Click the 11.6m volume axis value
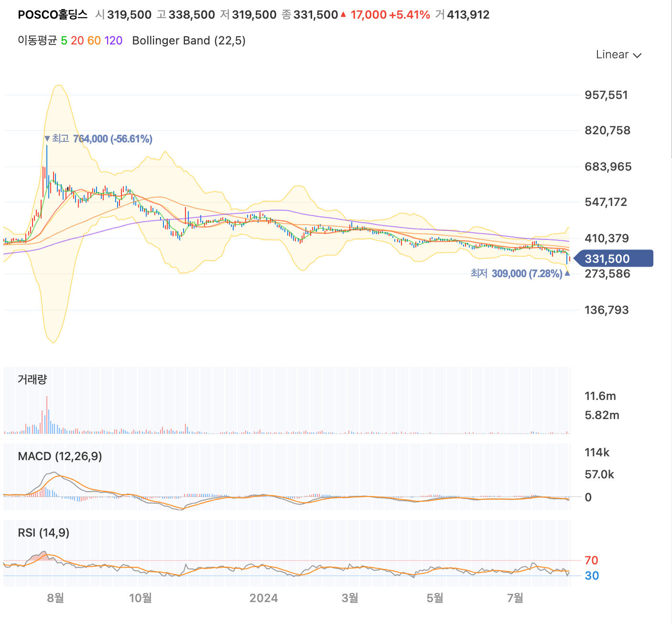672x625 pixels. [x=600, y=396]
